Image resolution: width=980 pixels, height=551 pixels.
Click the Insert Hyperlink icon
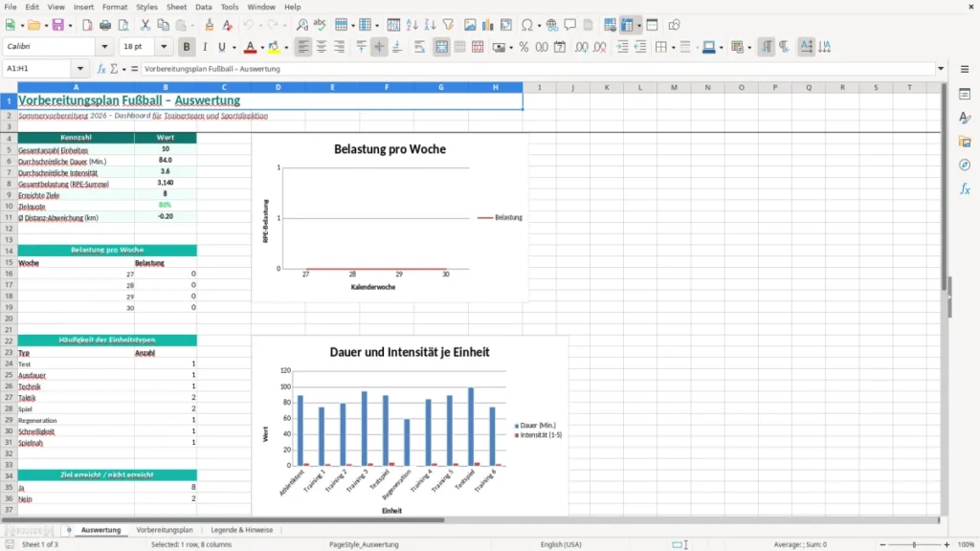552,25
